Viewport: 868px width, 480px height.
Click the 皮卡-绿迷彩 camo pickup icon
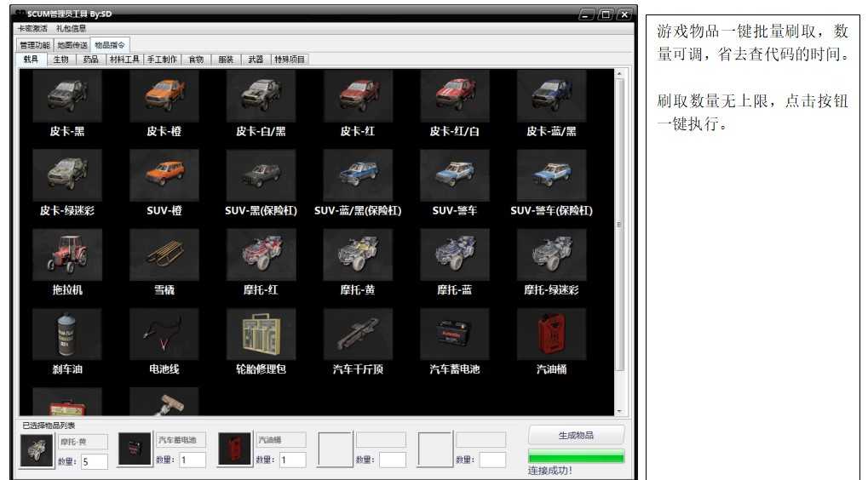click(67, 175)
